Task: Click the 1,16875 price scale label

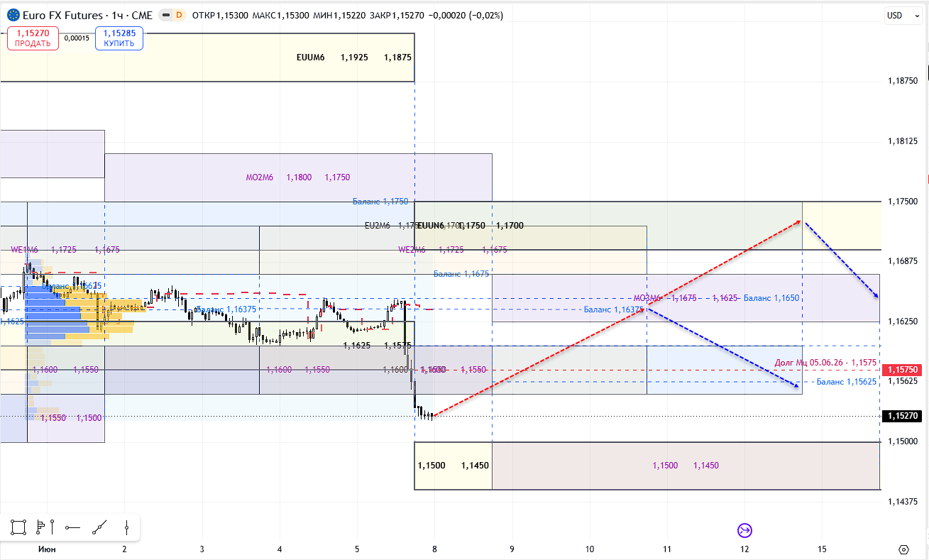Action: click(x=903, y=261)
